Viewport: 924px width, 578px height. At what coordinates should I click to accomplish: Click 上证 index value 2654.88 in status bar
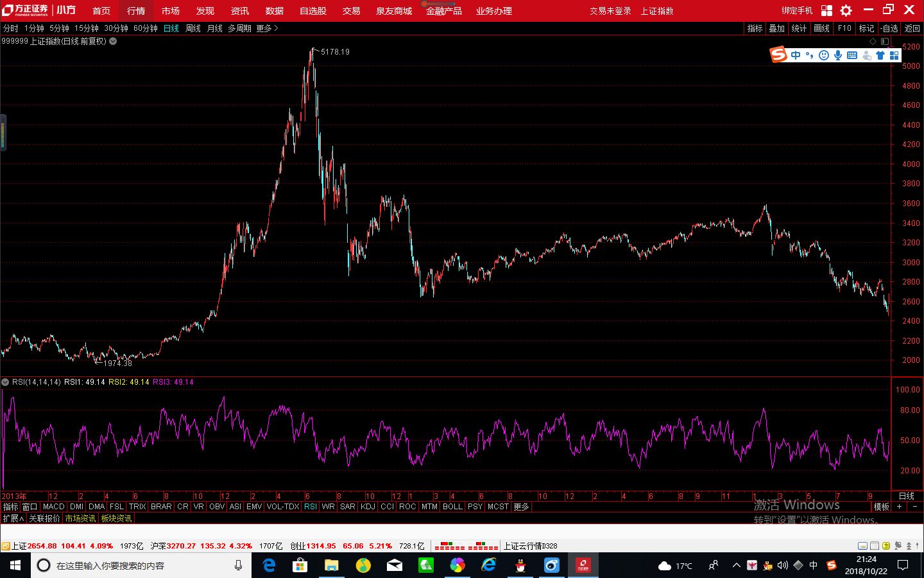(42, 546)
